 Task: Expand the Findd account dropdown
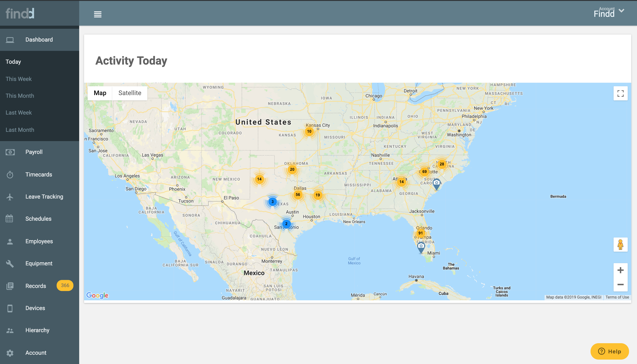point(621,11)
